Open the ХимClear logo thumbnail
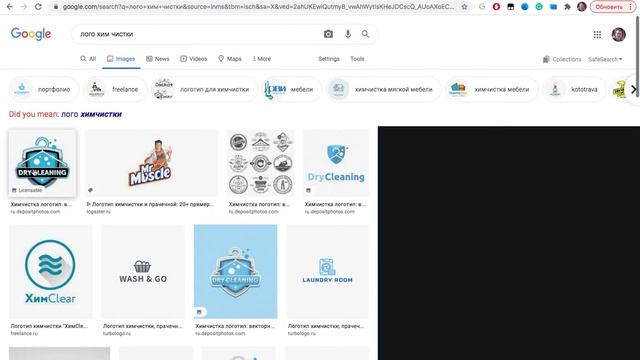 click(51, 271)
